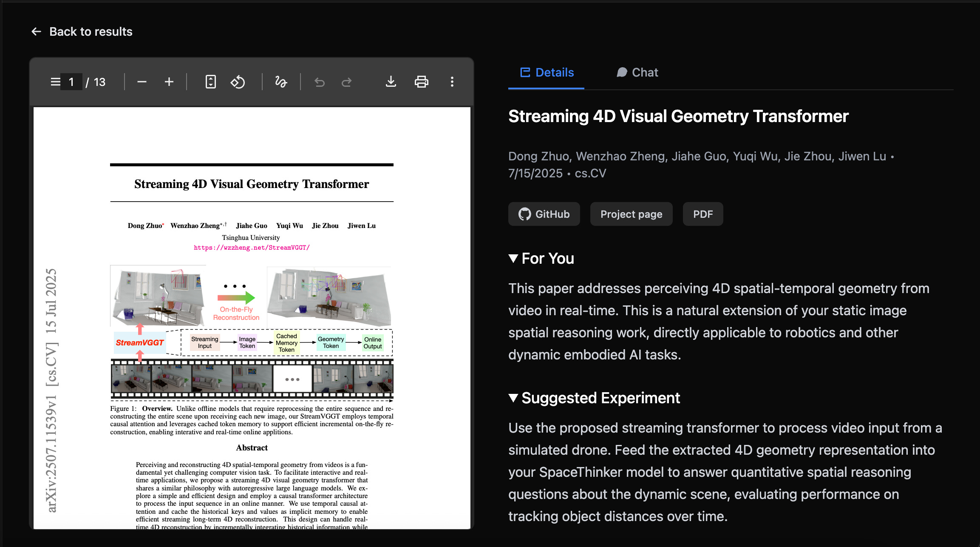Open the GitHub repository button
This screenshot has width=980, height=547.
(x=544, y=214)
